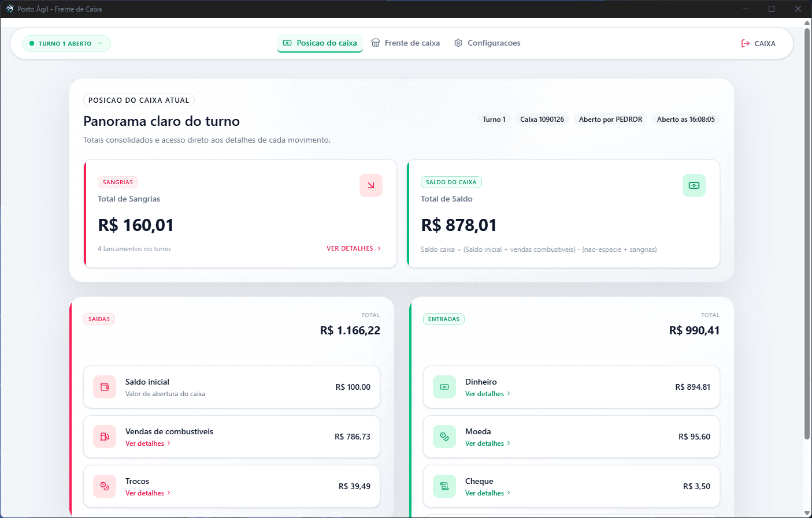Expand details for the Cheque entry
The height and width of the screenshot is (518, 812).
coord(487,493)
